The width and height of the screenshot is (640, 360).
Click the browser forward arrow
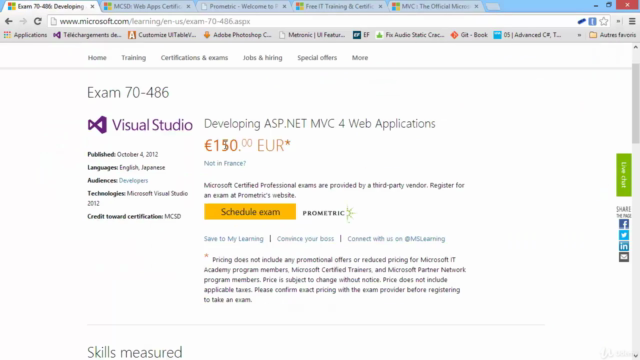23,21
